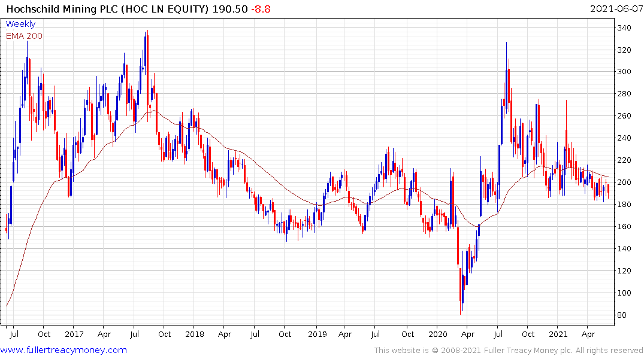Click the 140 price axis label
Image resolution: width=644 pixels, height=359 pixels.
click(624, 249)
